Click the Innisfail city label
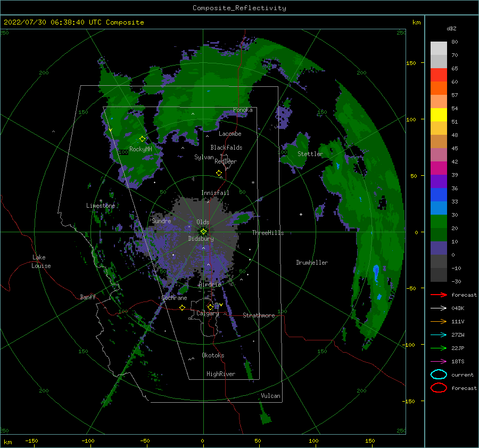Viewport: 479px width, 448px height. click(x=215, y=193)
